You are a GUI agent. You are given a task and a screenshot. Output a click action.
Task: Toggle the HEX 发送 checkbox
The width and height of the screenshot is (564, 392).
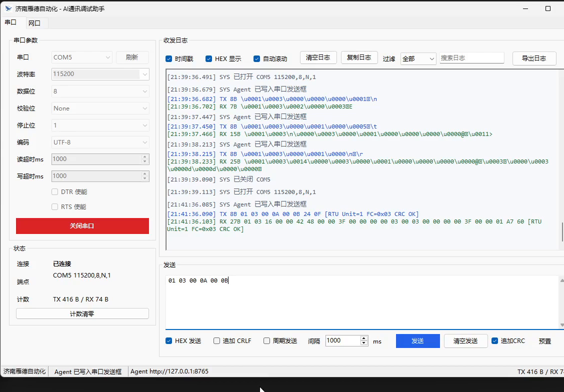tap(168, 340)
